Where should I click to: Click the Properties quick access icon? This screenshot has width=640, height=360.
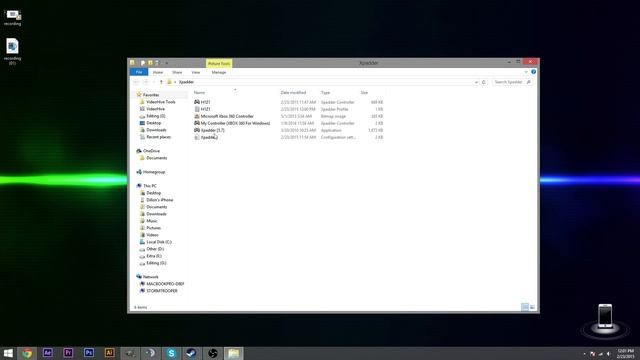coord(143,63)
